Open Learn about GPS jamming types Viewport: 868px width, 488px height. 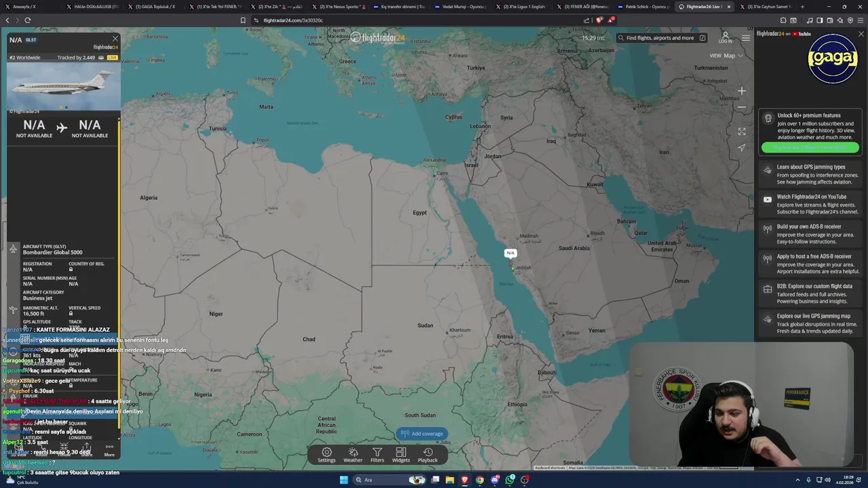(x=810, y=174)
